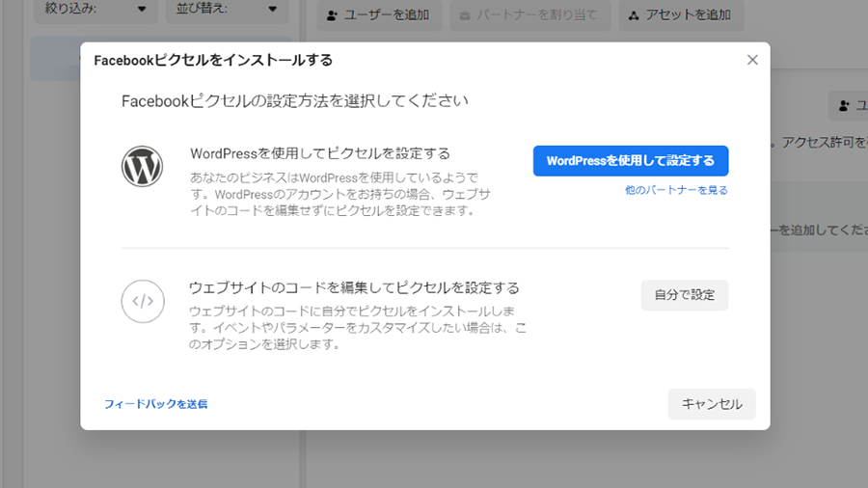
Task: Open 他のパートナーを見る link
Action: coord(676,190)
